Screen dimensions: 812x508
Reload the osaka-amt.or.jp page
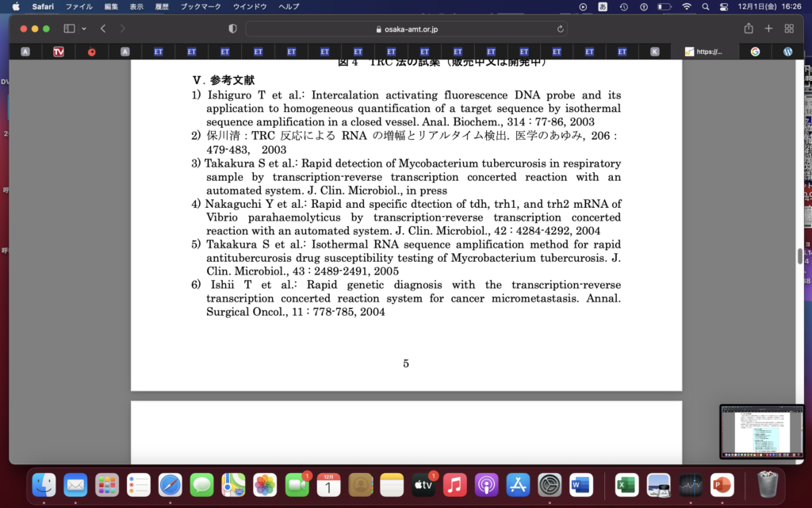tap(561, 29)
